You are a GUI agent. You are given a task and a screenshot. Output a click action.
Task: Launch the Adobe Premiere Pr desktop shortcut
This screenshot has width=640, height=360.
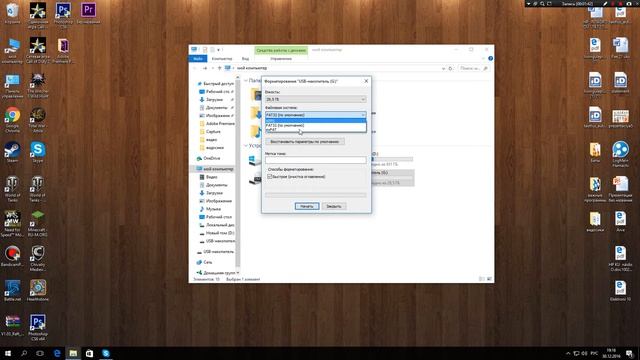click(63, 51)
